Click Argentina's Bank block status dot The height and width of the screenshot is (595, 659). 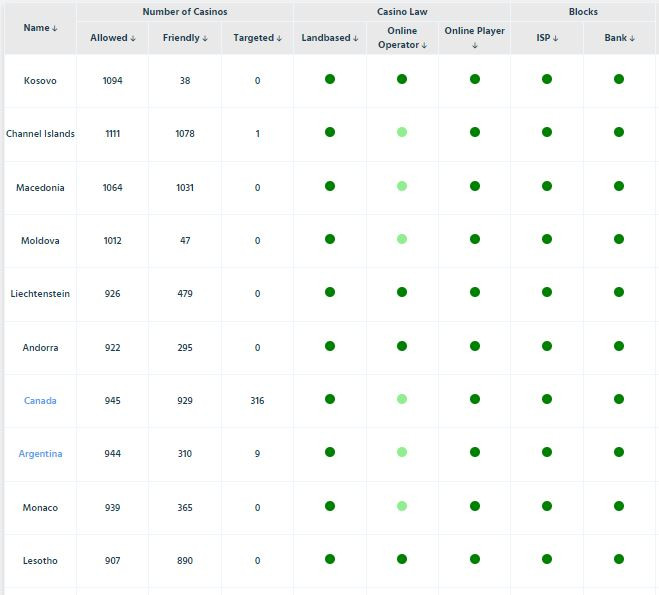pos(619,452)
